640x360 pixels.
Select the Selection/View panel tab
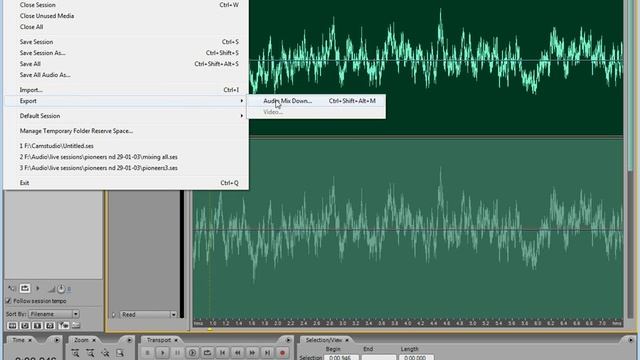[x=324, y=340]
